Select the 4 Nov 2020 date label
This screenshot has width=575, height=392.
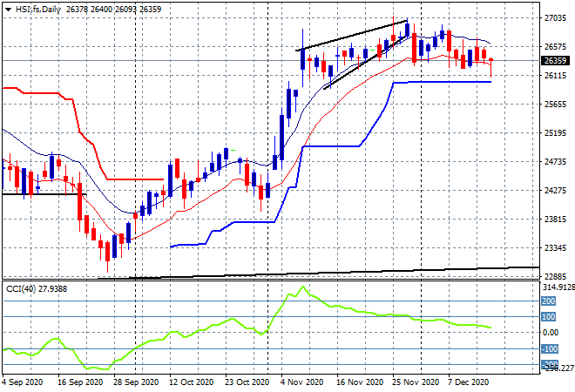coord(301,382)
